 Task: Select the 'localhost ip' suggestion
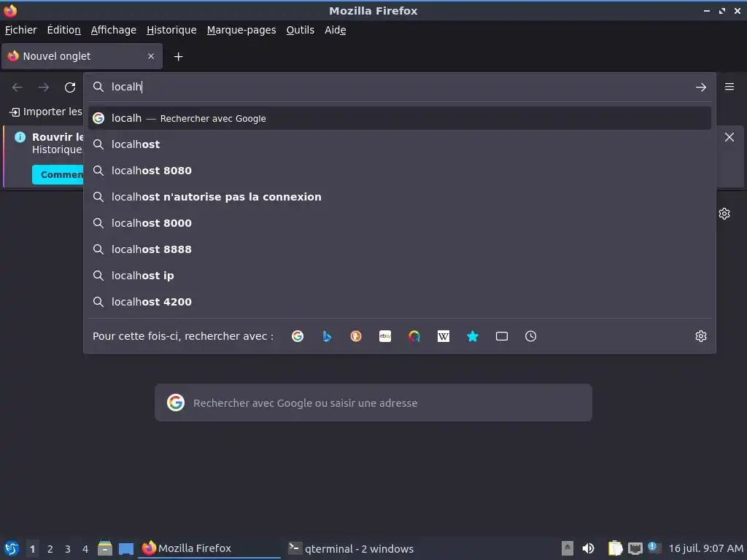pyautogui.click(x=399, y=275)
